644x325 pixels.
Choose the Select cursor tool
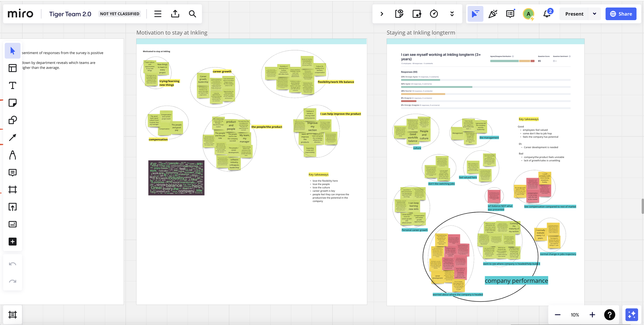pos(13,51)
